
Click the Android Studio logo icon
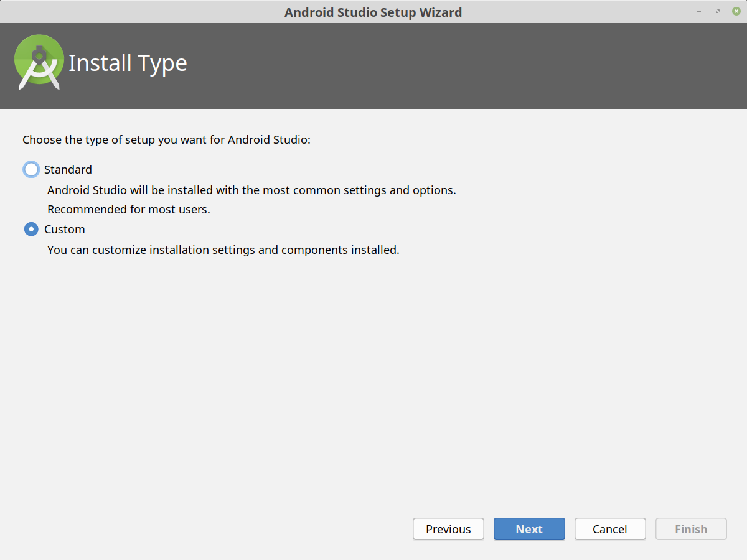tap(39, 62)
